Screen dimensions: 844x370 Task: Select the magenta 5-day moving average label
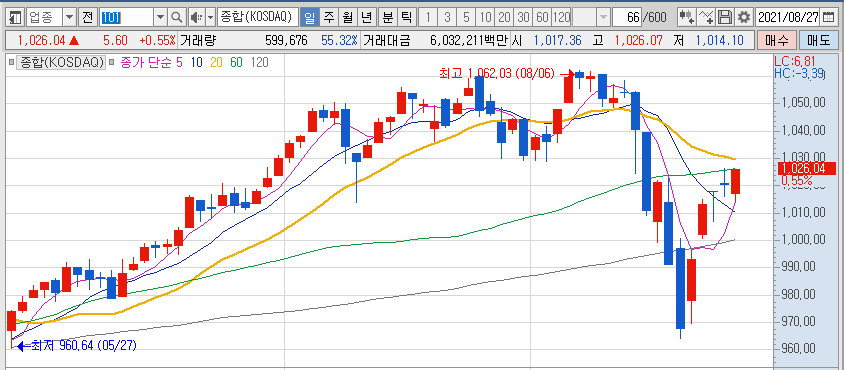tap(179, 62)
